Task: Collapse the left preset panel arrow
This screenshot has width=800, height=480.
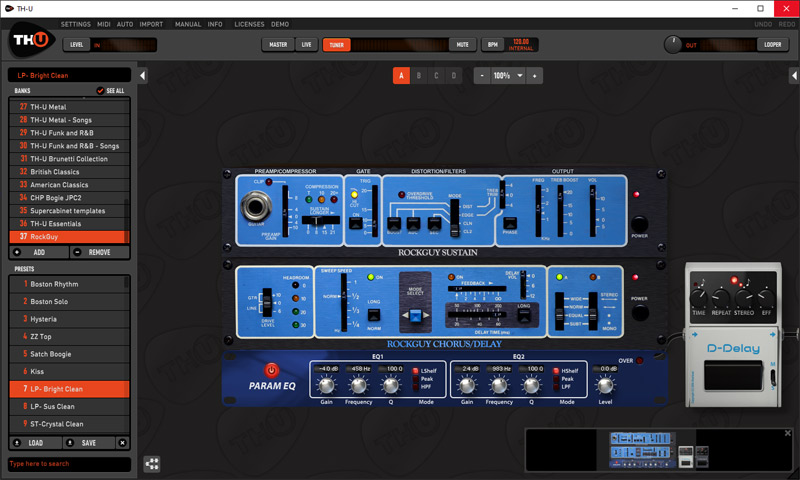Action: point(143,76)
